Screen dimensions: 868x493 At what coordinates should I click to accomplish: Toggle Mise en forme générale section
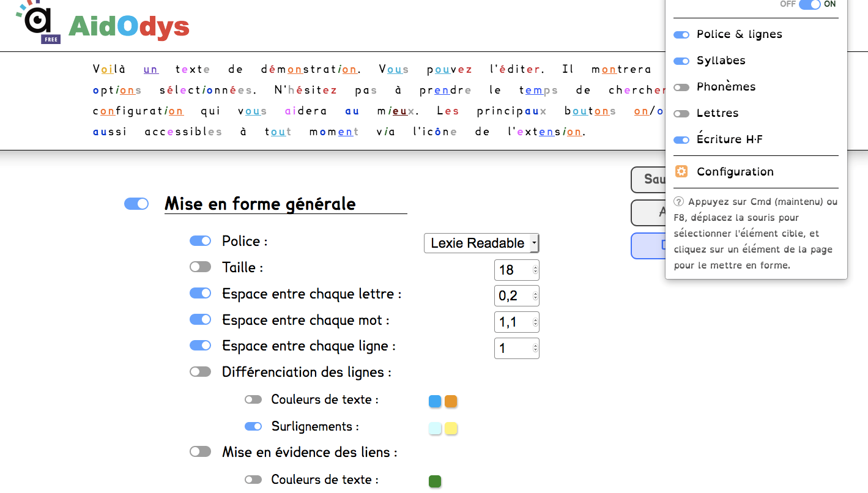coord(136,204)
